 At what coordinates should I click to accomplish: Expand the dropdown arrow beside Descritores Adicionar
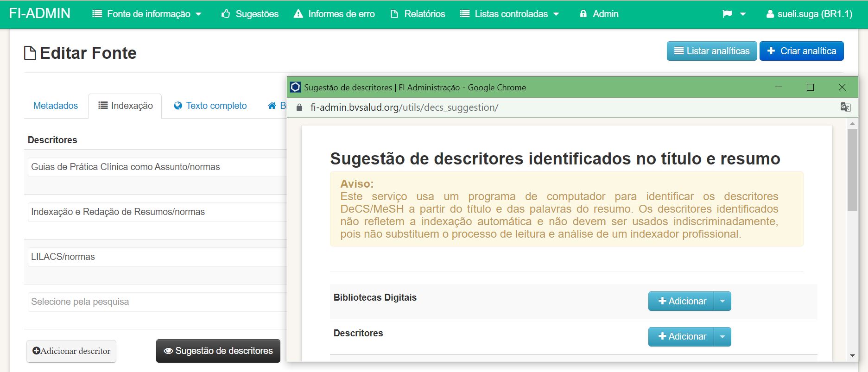tap(722, 337)
